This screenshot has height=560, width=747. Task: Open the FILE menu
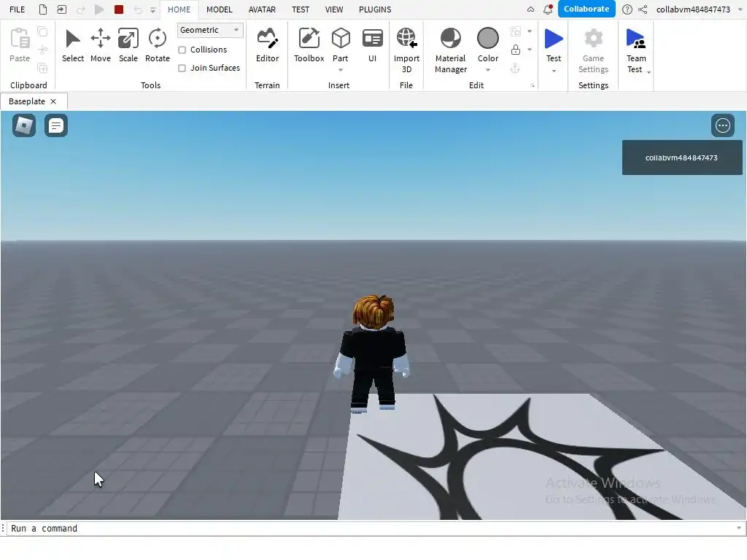pyautogui.click(x=18, y=9)
